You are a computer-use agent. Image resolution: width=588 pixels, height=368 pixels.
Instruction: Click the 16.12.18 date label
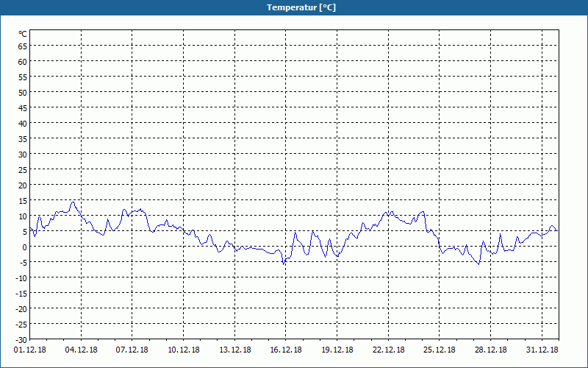click(x=286, y=350)
